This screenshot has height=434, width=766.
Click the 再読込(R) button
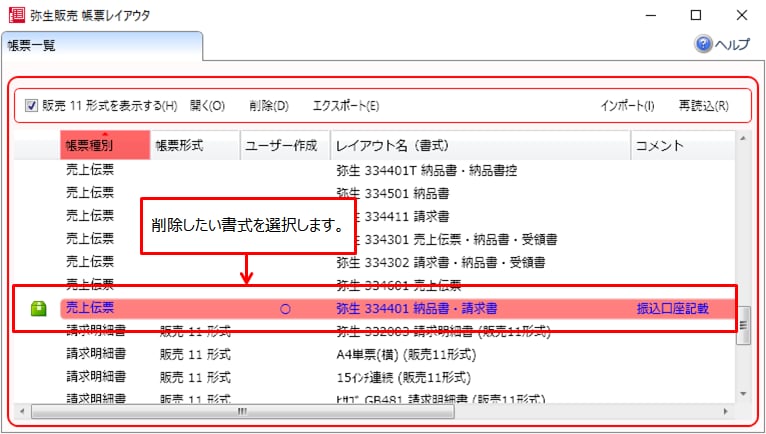click(x=703, y=106)
